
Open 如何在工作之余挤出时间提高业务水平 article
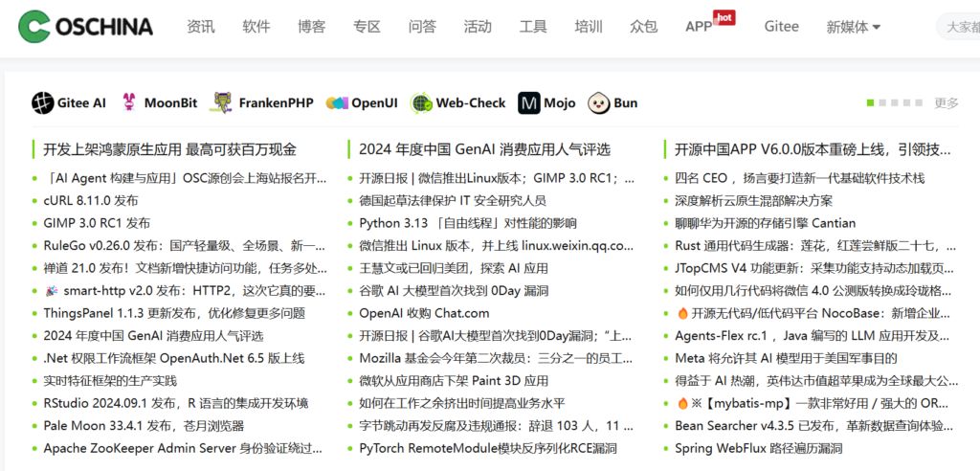coord(462,403)
